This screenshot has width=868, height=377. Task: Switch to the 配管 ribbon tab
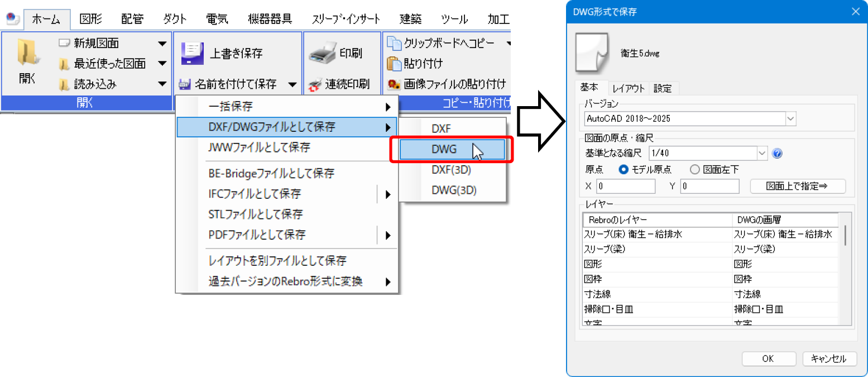pyautogui.click(x=132, y=20)
